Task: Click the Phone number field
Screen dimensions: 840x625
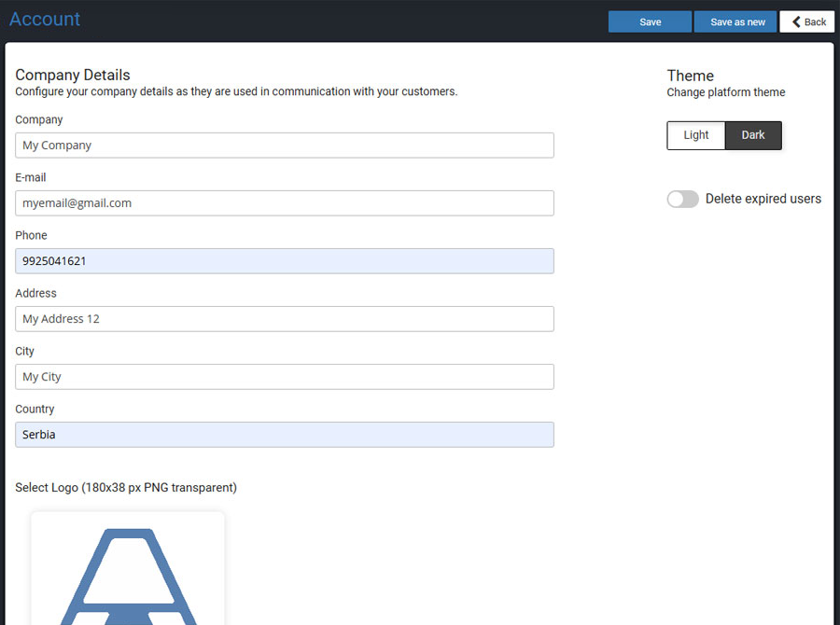Action: (x=285, y=261)
